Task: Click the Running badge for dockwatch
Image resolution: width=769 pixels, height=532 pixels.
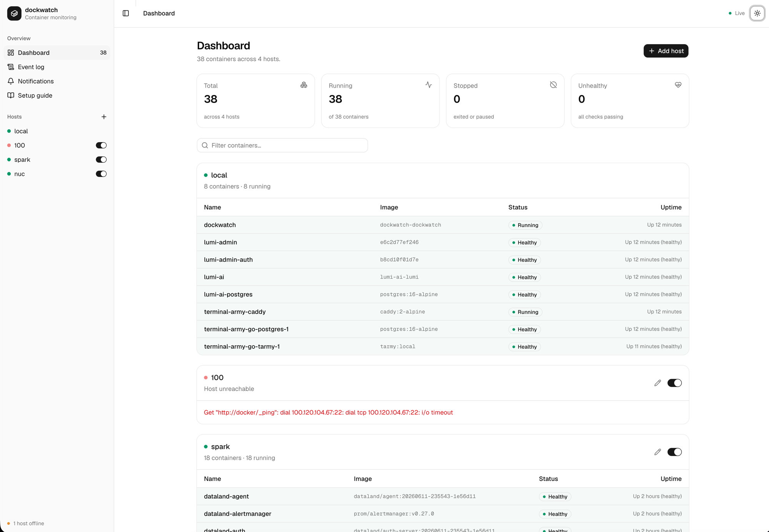Action: pyautogui.click(x=525, y=225)
